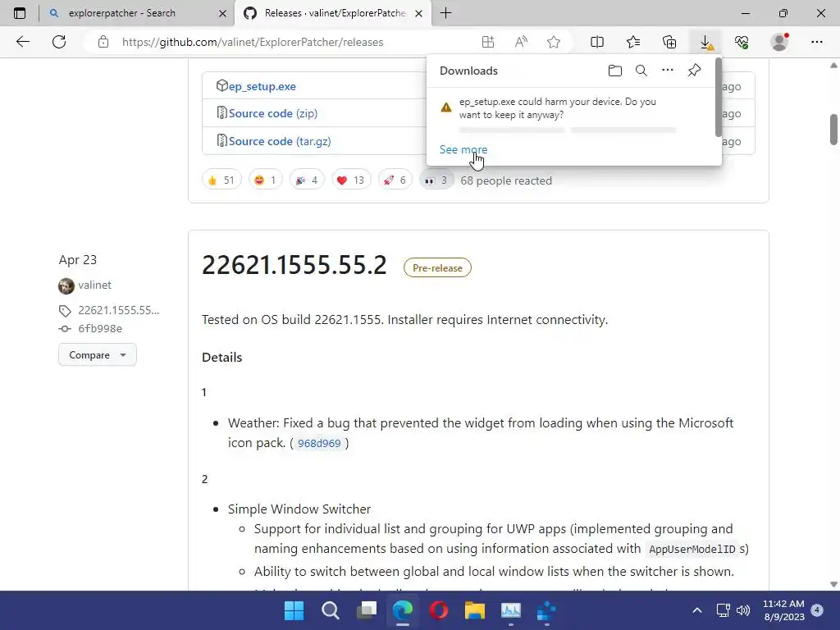Open the Favorites list

(633, 42)
